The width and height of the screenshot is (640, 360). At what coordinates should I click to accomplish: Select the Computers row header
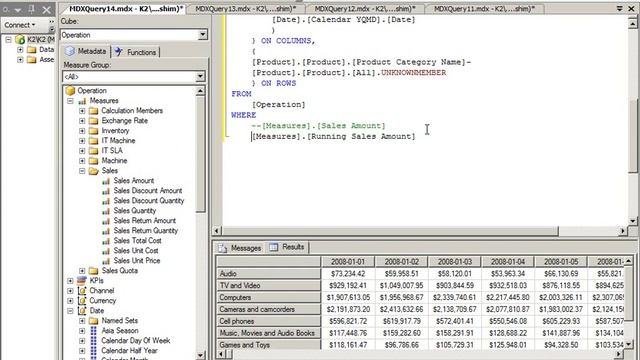pos(269,297)
